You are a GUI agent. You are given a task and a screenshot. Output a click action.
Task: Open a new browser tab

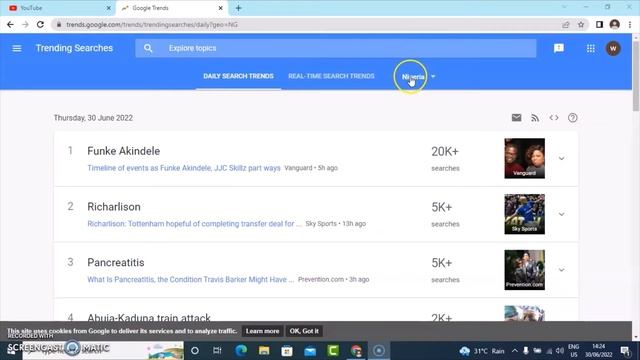click(x=238, y=8)
